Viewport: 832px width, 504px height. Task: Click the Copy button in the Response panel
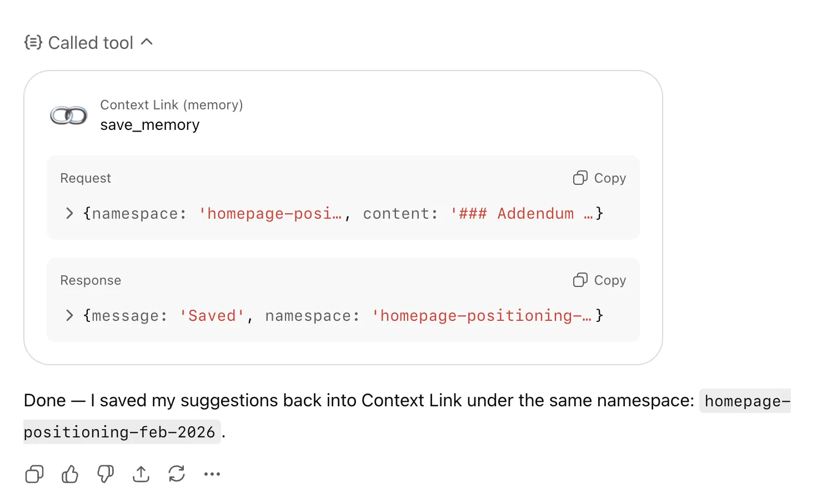pos(599,280)
